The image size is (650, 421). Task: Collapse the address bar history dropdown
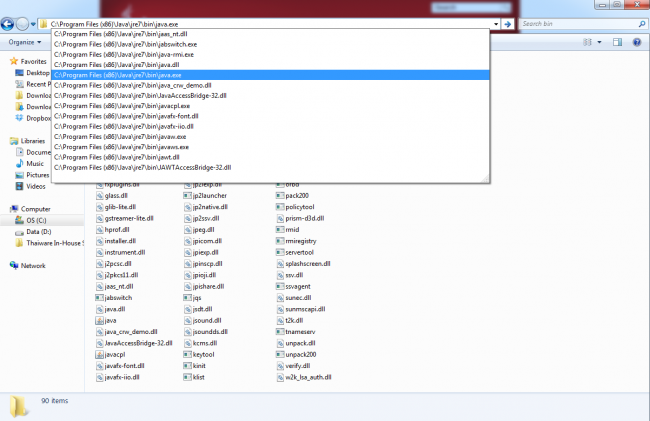click(x=496, y=24)
